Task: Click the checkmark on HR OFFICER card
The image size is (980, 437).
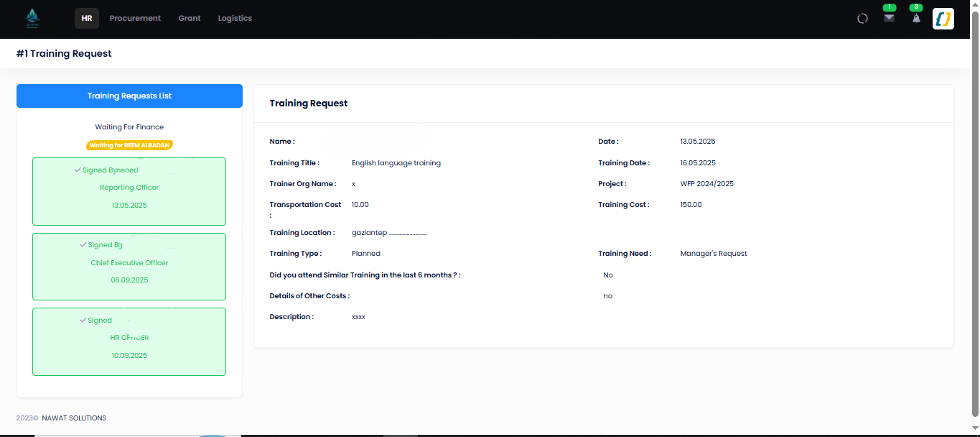Action: click(x=83, y=321)
